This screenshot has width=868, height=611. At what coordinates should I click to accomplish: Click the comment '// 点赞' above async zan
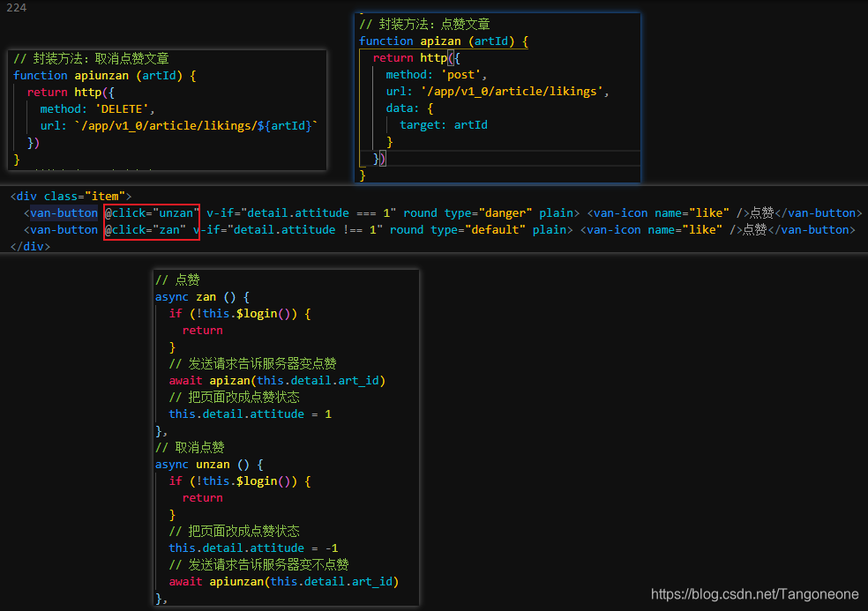click(x=177, y=280)
